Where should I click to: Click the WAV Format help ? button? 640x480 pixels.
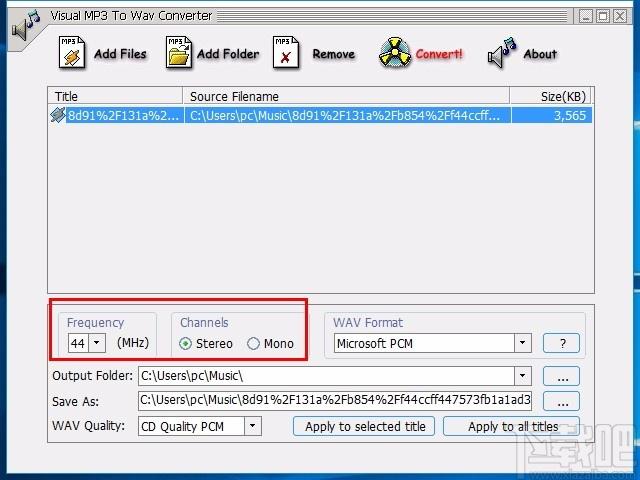point(561,343)
